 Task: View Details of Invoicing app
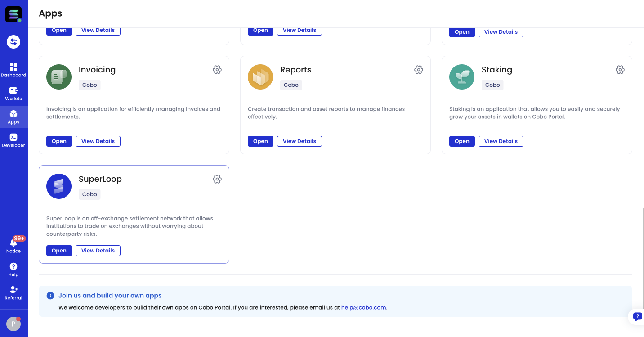coord(98,141)
